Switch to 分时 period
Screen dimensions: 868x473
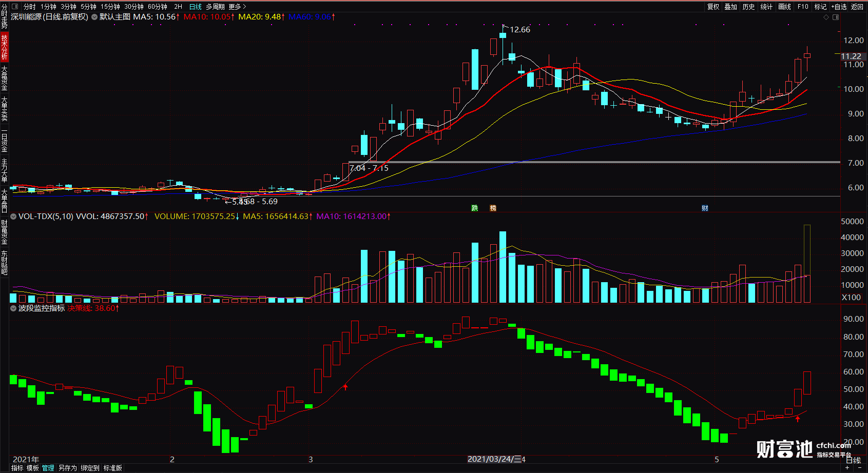[x=30, y=7]
